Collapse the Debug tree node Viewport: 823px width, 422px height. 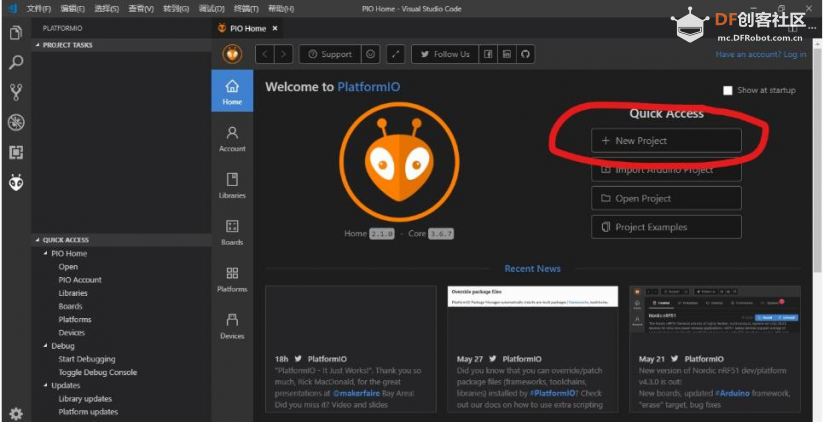point(45,346)
